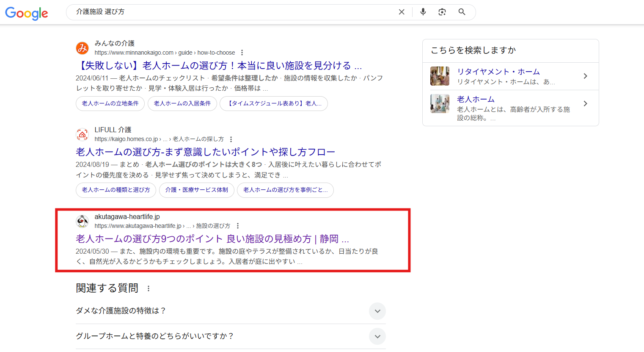
Task: Click the Google logo
Action: pos(27,13)
